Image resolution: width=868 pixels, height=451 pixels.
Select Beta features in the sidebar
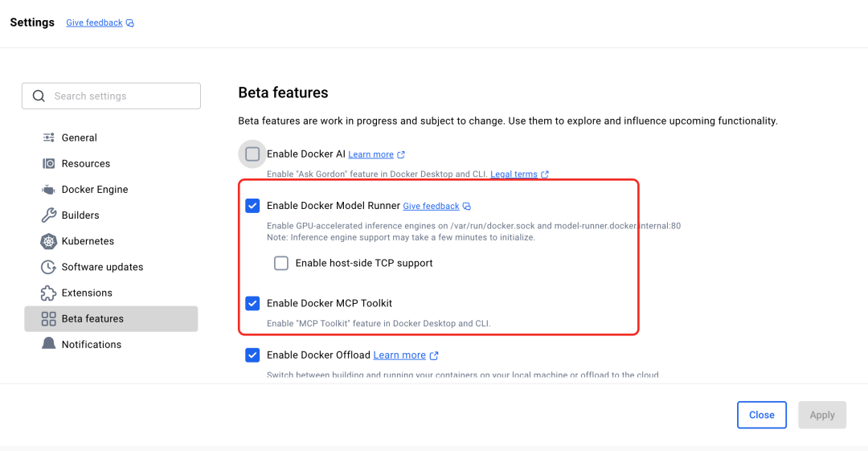[x=92, y=318]
